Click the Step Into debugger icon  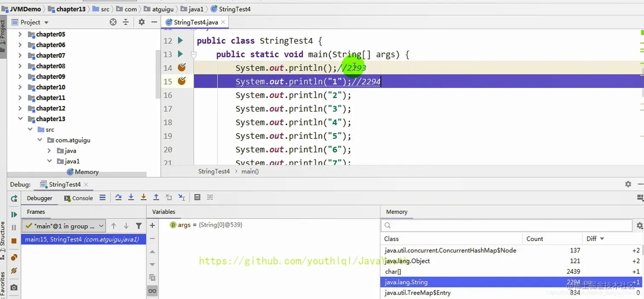131,197
